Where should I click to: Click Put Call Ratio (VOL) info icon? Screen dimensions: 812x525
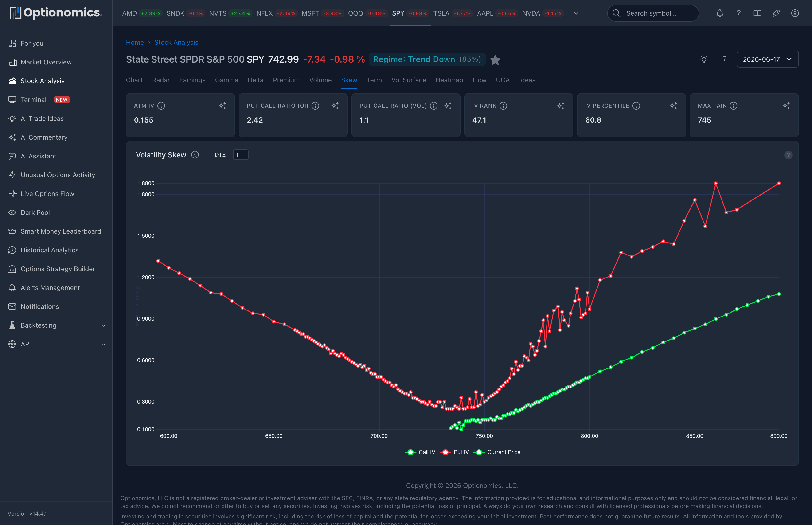click(x=433, y=106)
